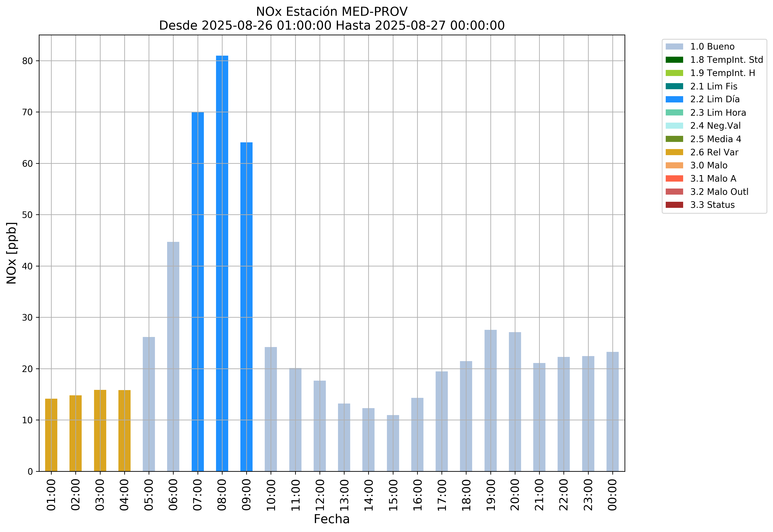Click the 2.6 Rel Var legend swatch
Image resolution: width=773 pixels, height=532 pixels.
pos(674,152)
